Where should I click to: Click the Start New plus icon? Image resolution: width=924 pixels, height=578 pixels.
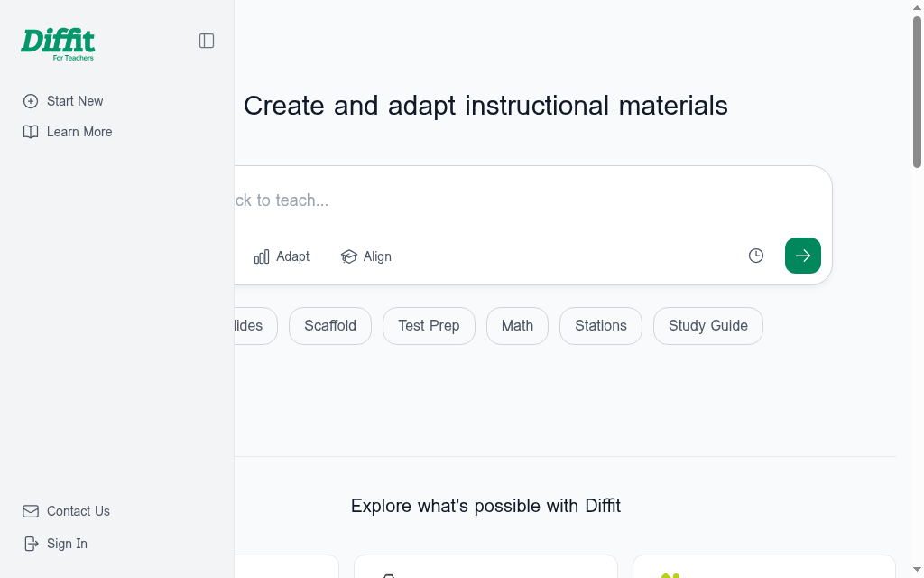tap(31, 101)
